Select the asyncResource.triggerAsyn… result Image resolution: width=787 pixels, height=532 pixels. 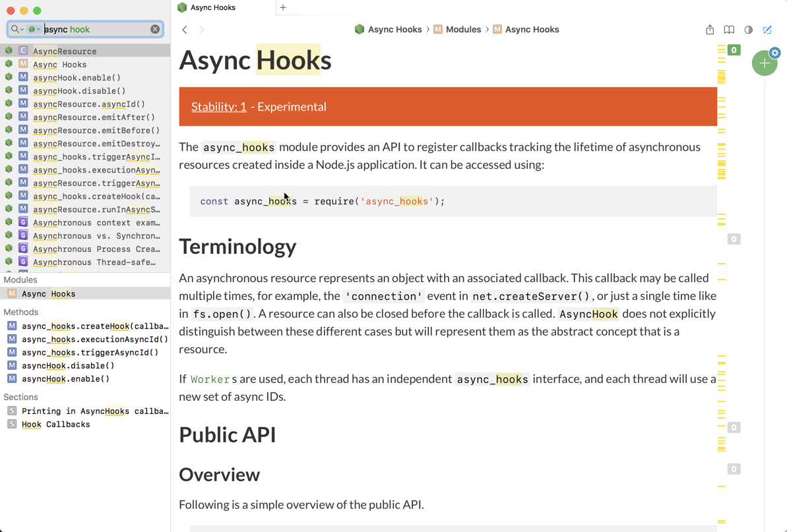(85, 183)
